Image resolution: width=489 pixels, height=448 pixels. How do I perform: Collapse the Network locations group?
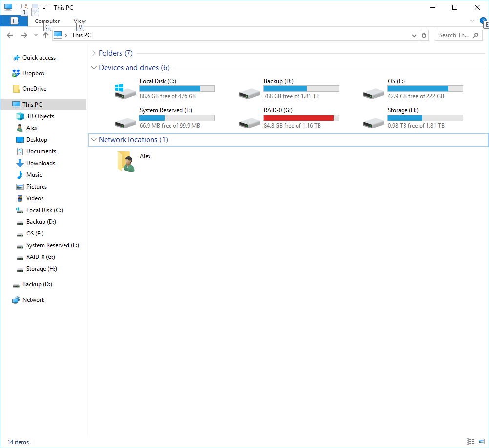pos(94,140)
